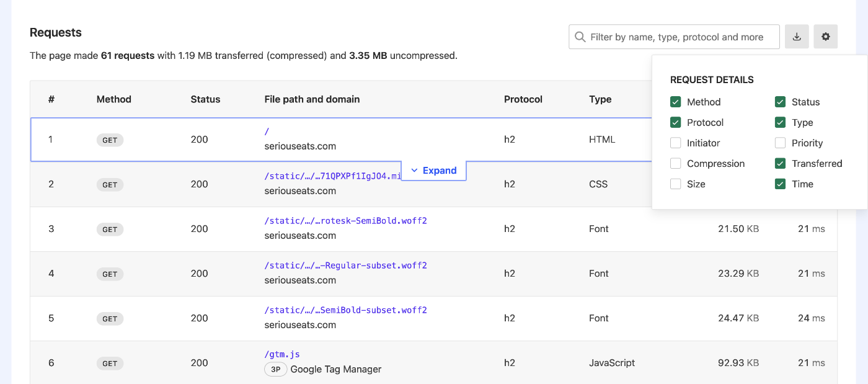
Task: Click the GET badge on row 5
Action: click(x=110, y=319)
